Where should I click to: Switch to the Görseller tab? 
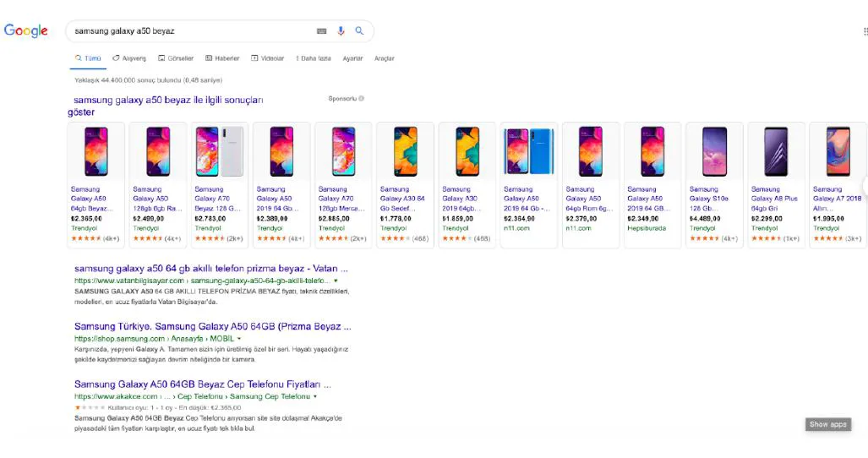(x=176, y=58)
